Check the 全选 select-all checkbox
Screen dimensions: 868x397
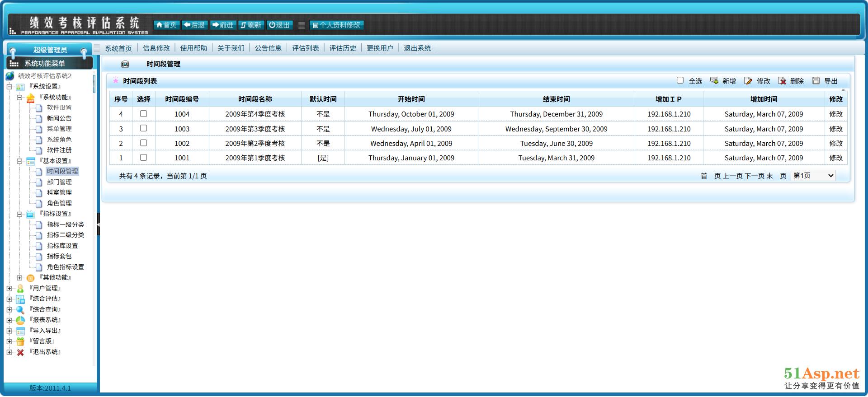click(x=680, y=80)
